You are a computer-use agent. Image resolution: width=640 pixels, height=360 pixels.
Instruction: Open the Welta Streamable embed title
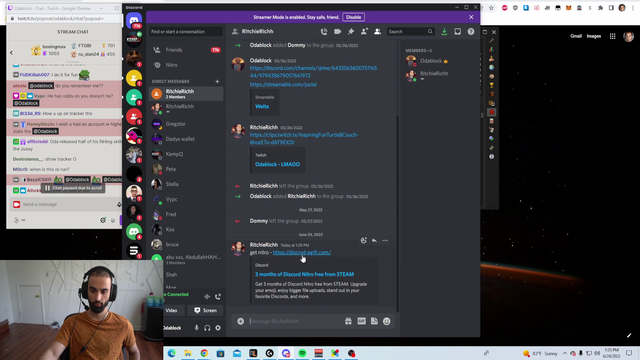[262, 106]
